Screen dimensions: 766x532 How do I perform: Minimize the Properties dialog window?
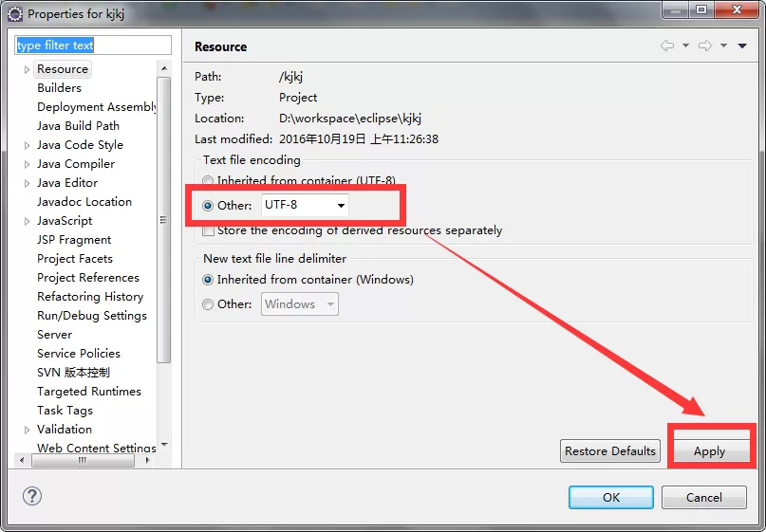click(x=676, y=9)
